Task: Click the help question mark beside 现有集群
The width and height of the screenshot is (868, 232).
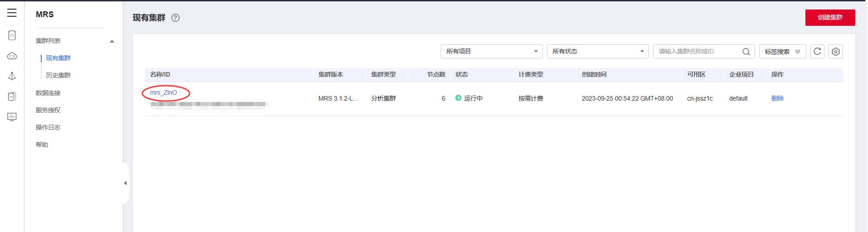Action: pyautogui.click(x=176, y=18)
